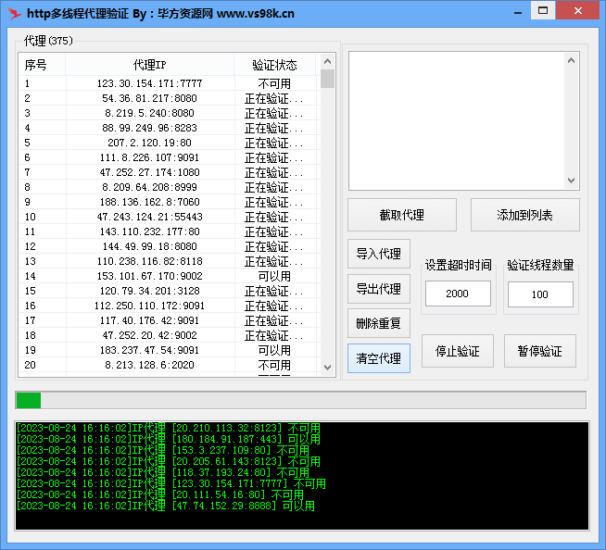The image size is (606, 550).
Task: Focus the timeout field showing 2000
Action: [458, 294]
